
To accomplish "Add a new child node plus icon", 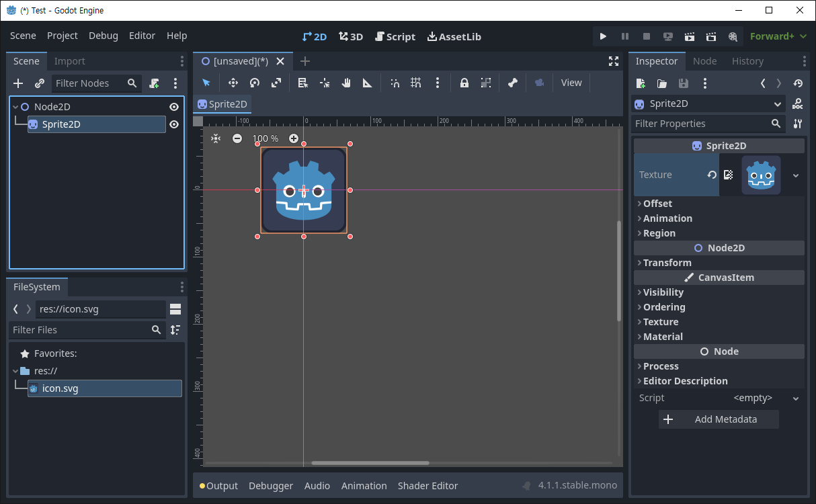I will (x=18, y=83).
